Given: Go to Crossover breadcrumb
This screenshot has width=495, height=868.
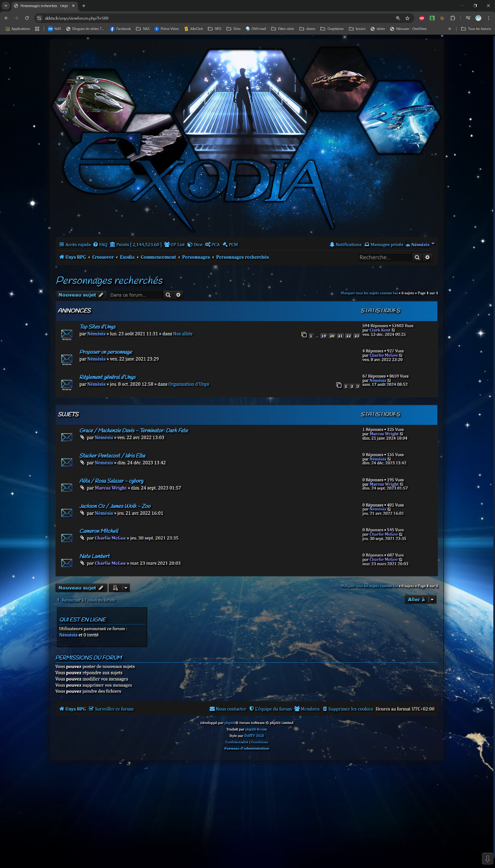Looking at the screenshot, I should 103,257.
